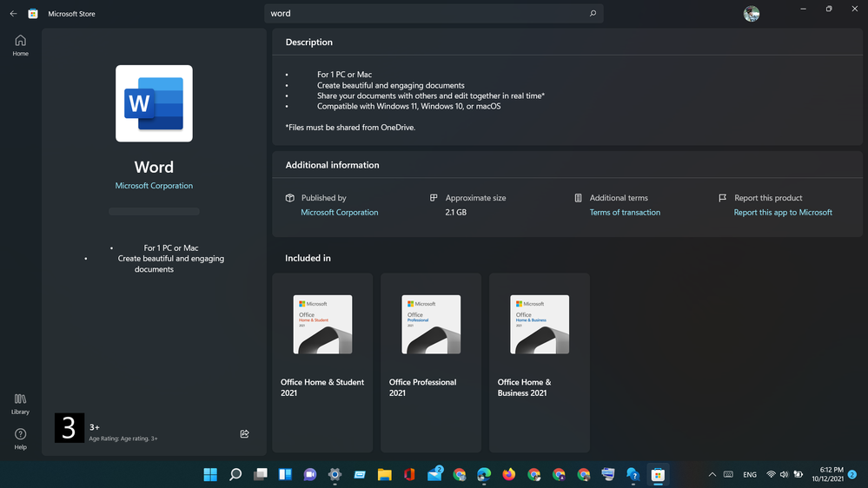Open the Help section
Screen dimensions: 868x488
tap(21, 439)
